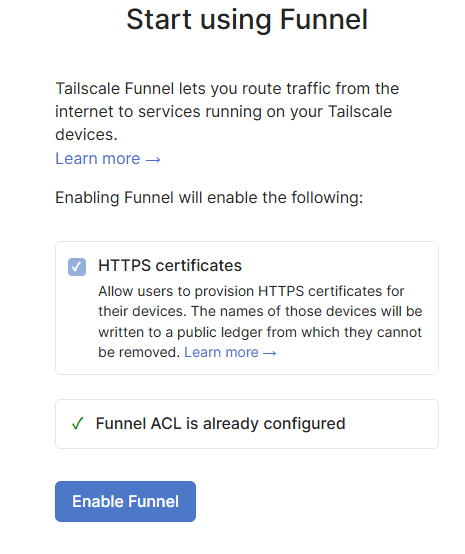Click the word Tailscale in the intro paragraph
Viewport: 465px width, 554px height.
click(88, 88)
